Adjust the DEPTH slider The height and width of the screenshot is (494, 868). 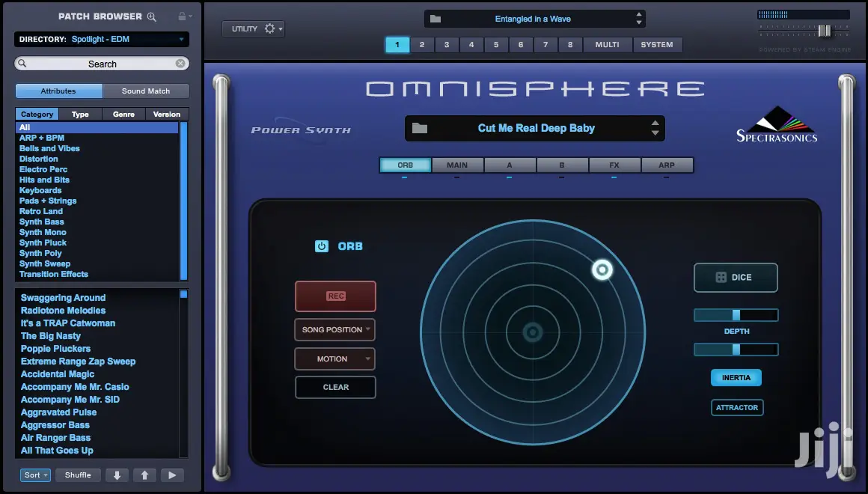tap(736, 315)
